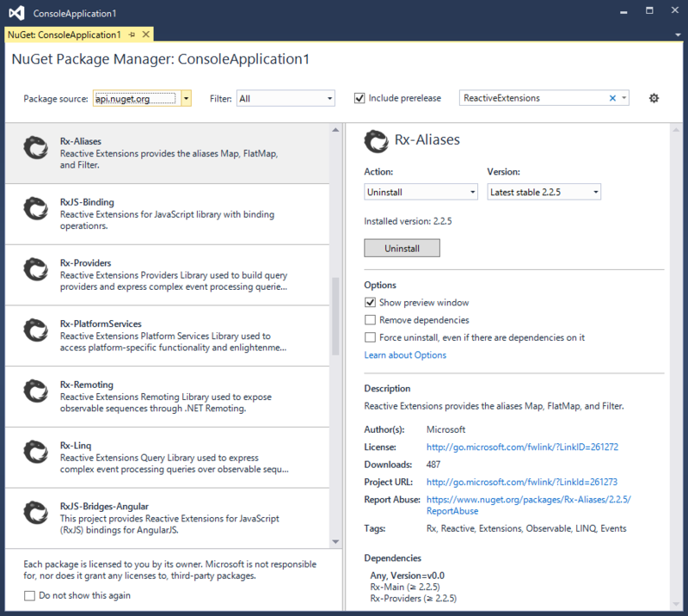
Task: Select the RxJS-Binding package row
Action: tap(167, 214)
